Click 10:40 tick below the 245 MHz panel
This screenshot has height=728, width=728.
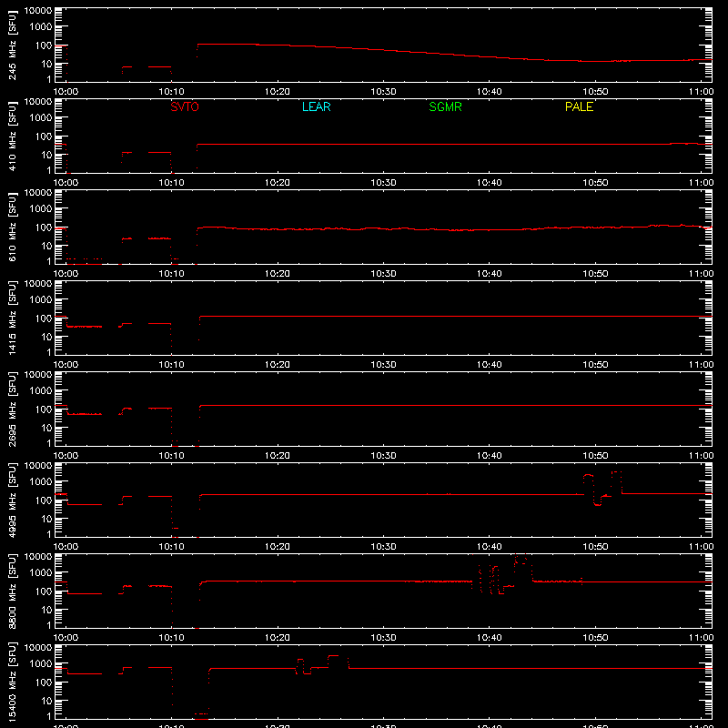(x=490, y=92)
